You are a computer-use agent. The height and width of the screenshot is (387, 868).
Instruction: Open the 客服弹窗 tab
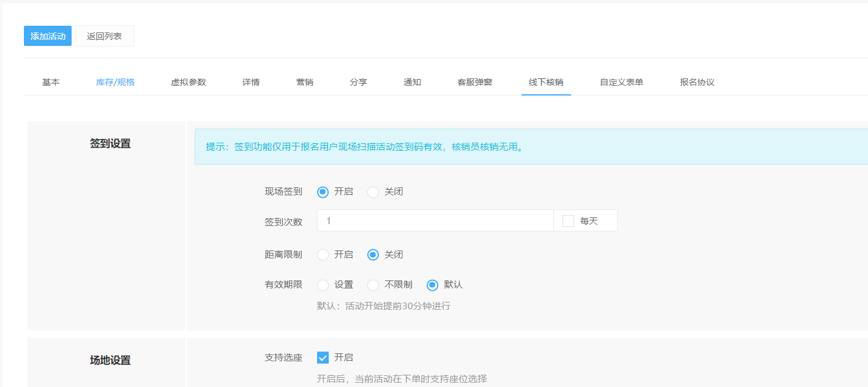475,82
